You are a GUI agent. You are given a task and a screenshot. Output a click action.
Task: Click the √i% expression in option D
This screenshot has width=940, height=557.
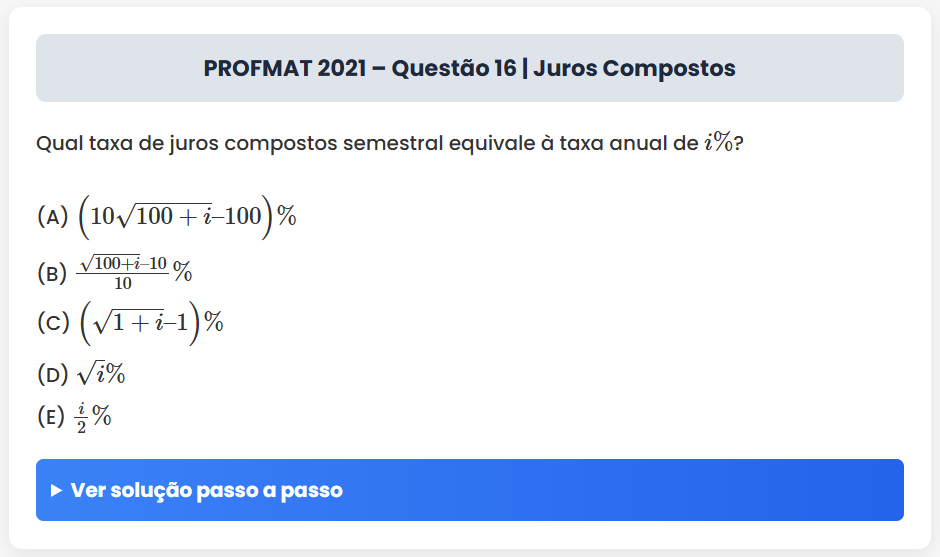pos(100,375)
